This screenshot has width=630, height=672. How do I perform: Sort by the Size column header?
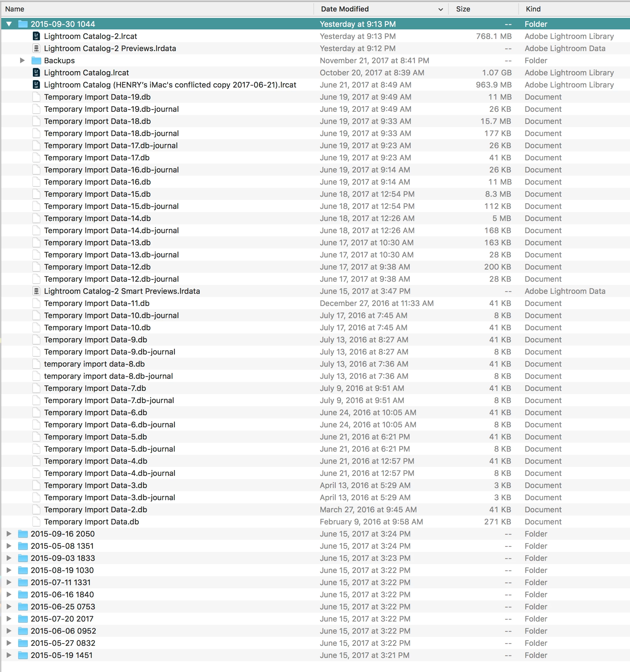[x=463, y=9]
